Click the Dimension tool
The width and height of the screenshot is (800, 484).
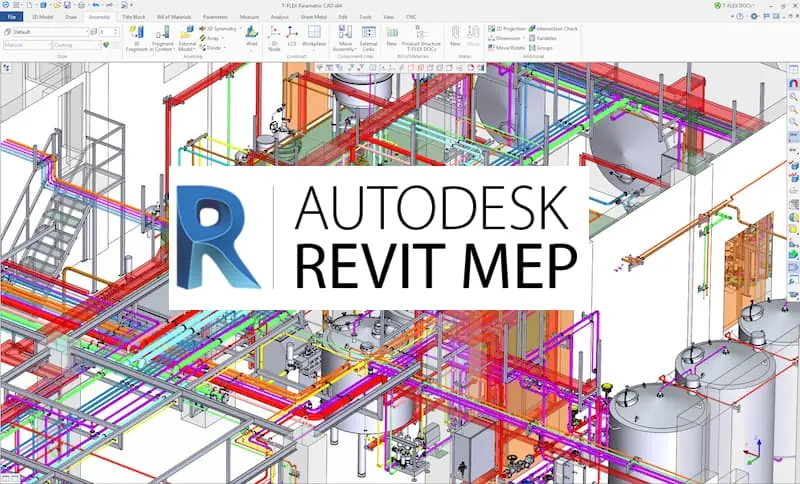[504, 38]
